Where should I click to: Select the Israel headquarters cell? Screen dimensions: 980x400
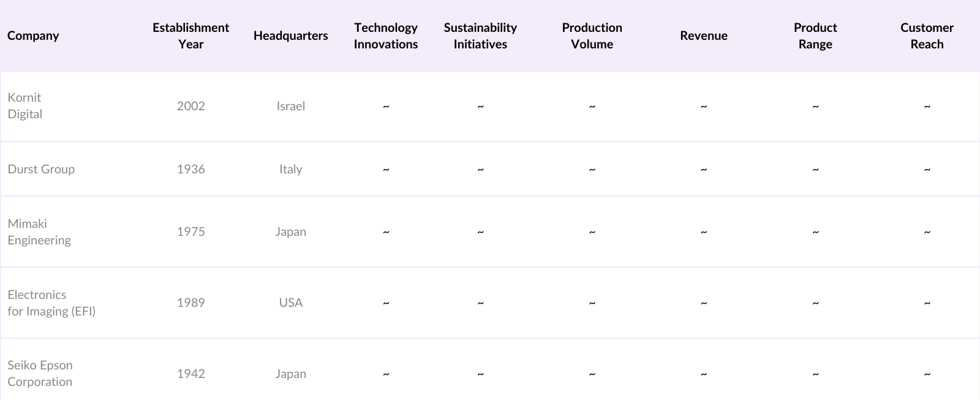click(x=290, y=106)
